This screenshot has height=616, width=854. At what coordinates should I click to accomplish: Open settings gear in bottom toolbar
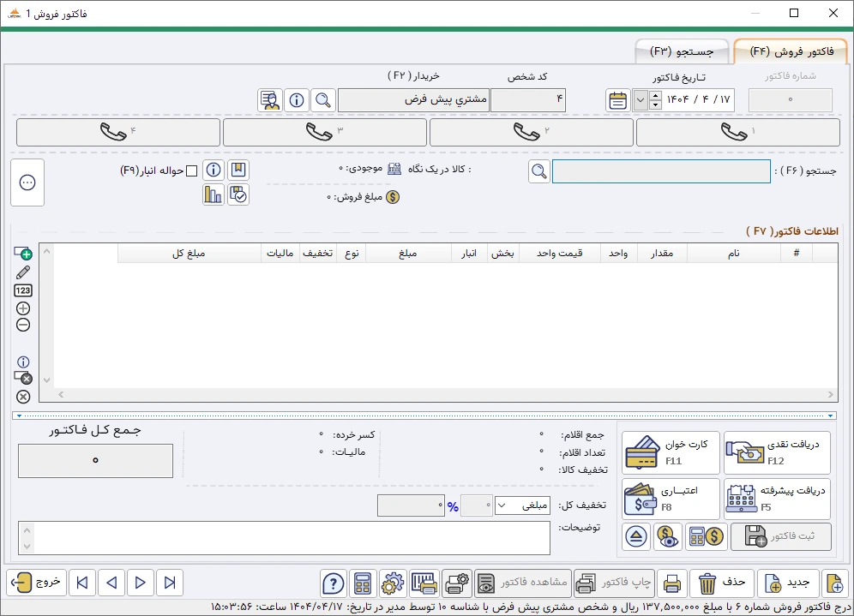[x=392, y=583]
